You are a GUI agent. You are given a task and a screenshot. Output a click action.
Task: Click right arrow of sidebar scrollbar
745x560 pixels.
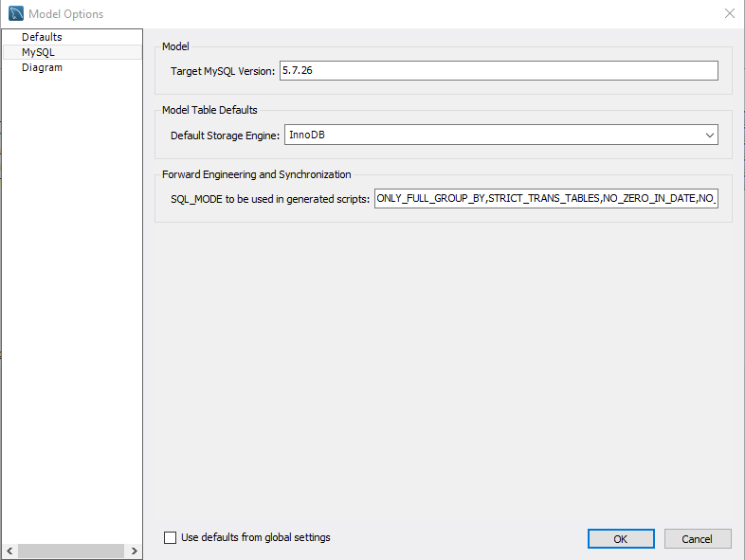tap(134, 551)
